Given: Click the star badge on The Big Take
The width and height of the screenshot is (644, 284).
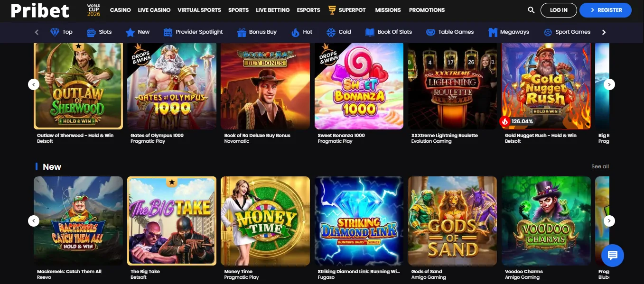Looking at the screenshot, I should coord(172,182).
